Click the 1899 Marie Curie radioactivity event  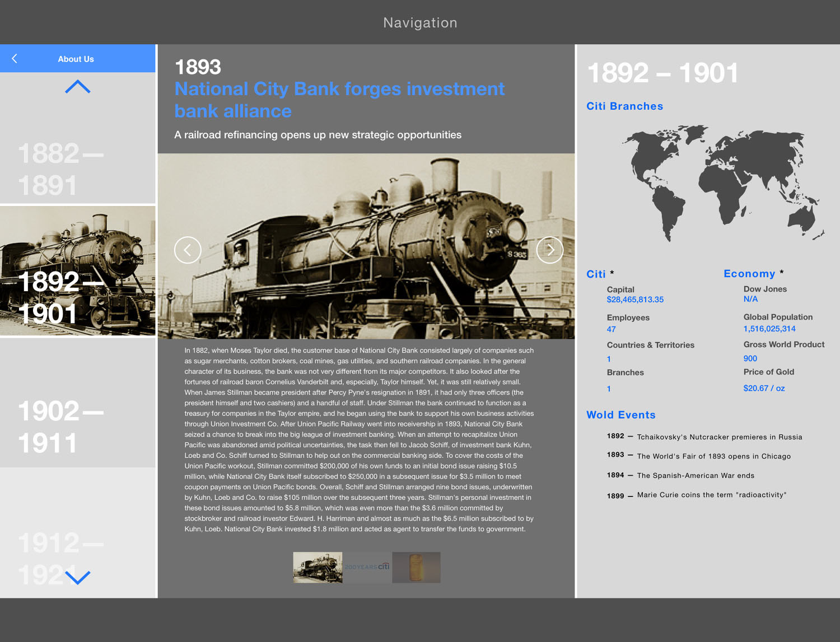click(x=697, y=495)
